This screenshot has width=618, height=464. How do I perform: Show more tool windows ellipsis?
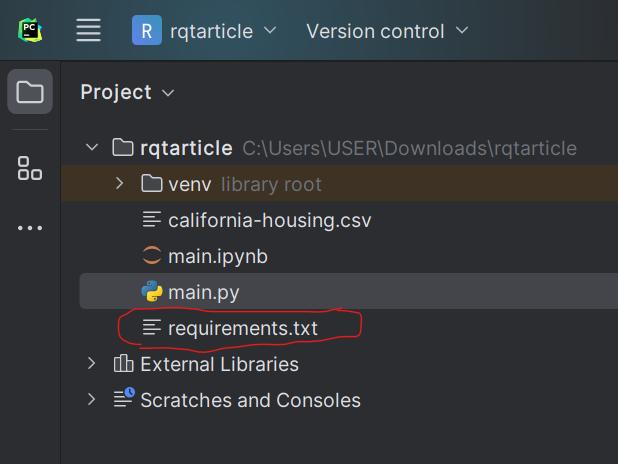pyautogui.click(x=30, y=228)
